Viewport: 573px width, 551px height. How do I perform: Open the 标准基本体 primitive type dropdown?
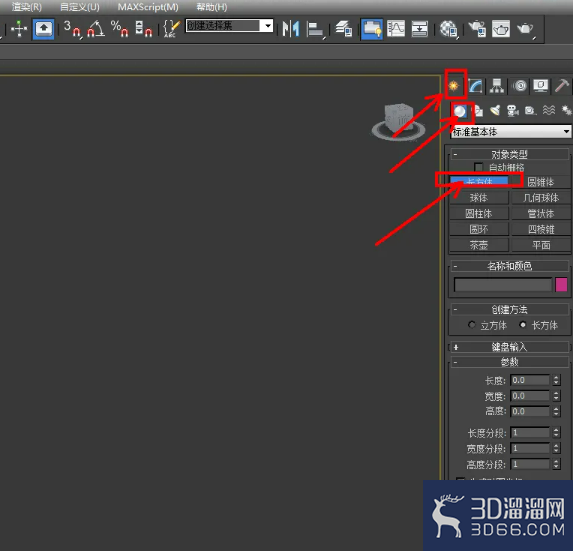pyautogui.click(x=511, y=132)
